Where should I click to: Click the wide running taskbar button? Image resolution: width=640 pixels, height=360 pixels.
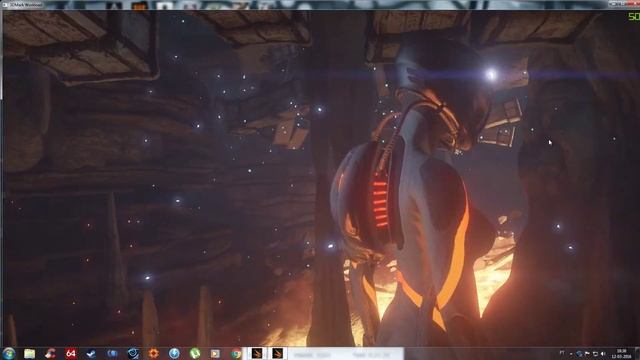[346, 353]
